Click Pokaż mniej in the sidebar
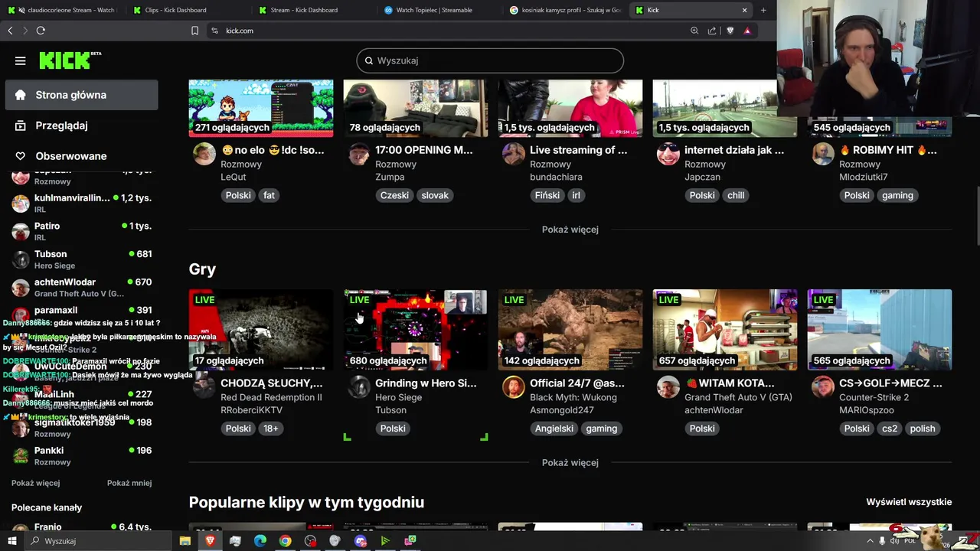 pos(129,483)
